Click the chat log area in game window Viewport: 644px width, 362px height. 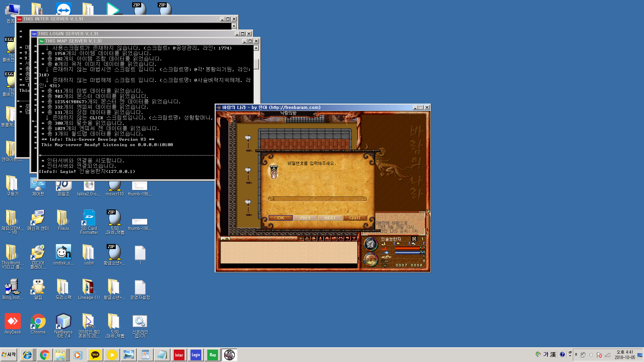289,252
